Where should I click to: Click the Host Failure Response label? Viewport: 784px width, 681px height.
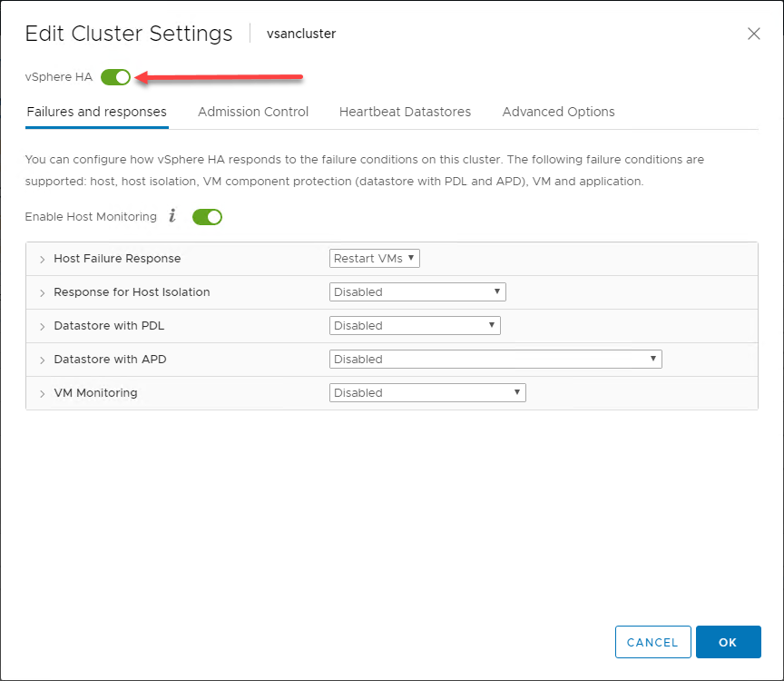tap(117, 258)
